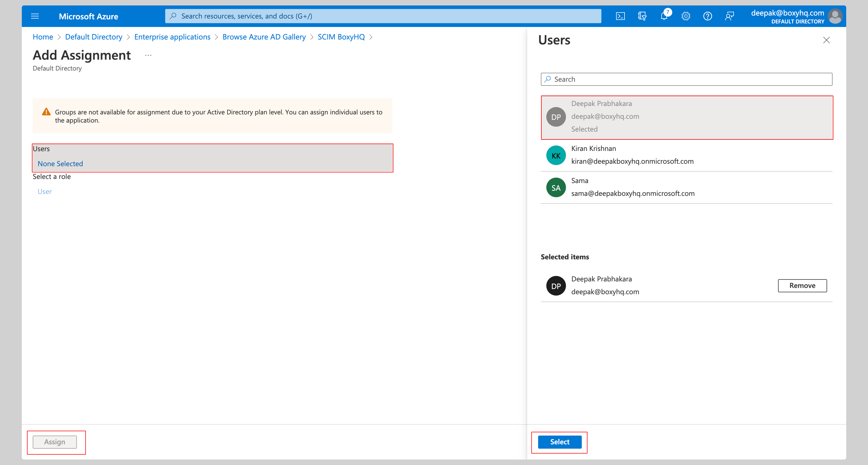Screen dimensions: 868x465
Task: Send feedback to Microsoft
Action: [730, 16]
